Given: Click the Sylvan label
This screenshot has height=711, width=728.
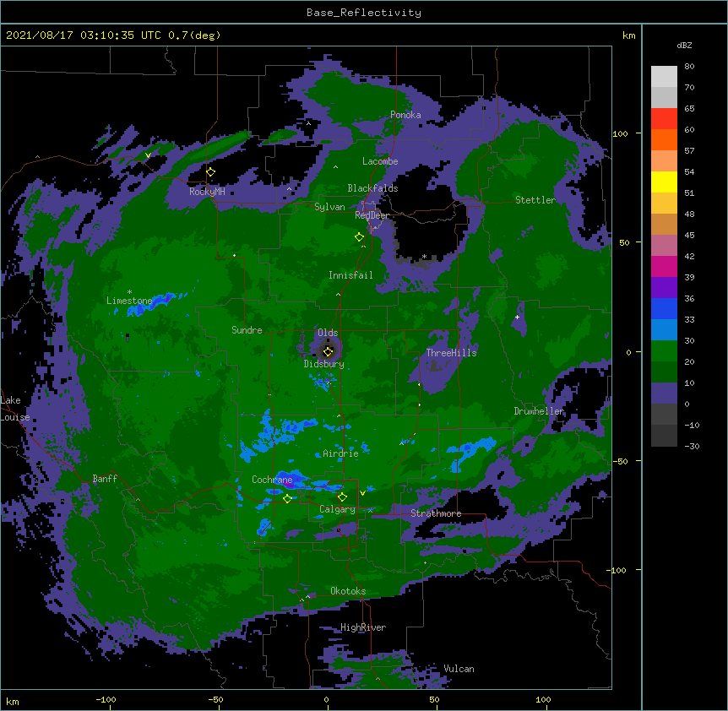Looking at the screenshot, I should [x=329, y=207].
